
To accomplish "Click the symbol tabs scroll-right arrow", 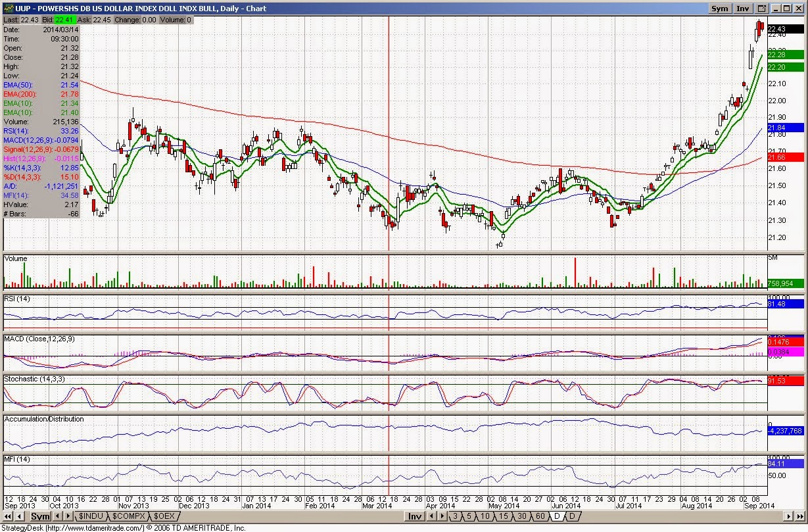I will click(x=68, y=516).
